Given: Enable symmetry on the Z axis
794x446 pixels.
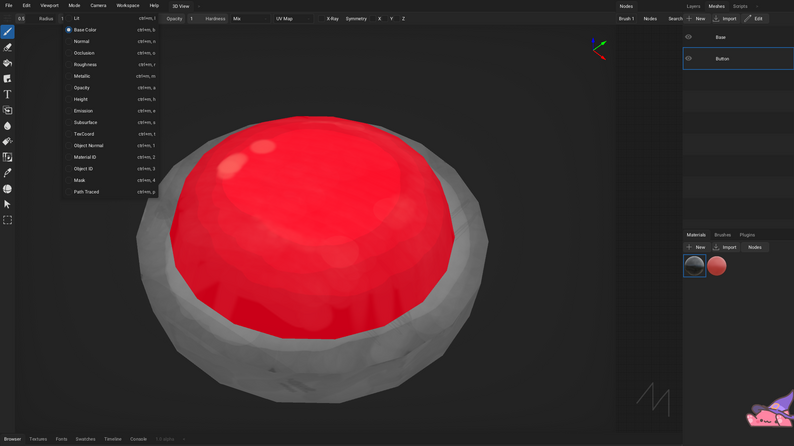Looking at the screenshot, I should pos(398,19).
